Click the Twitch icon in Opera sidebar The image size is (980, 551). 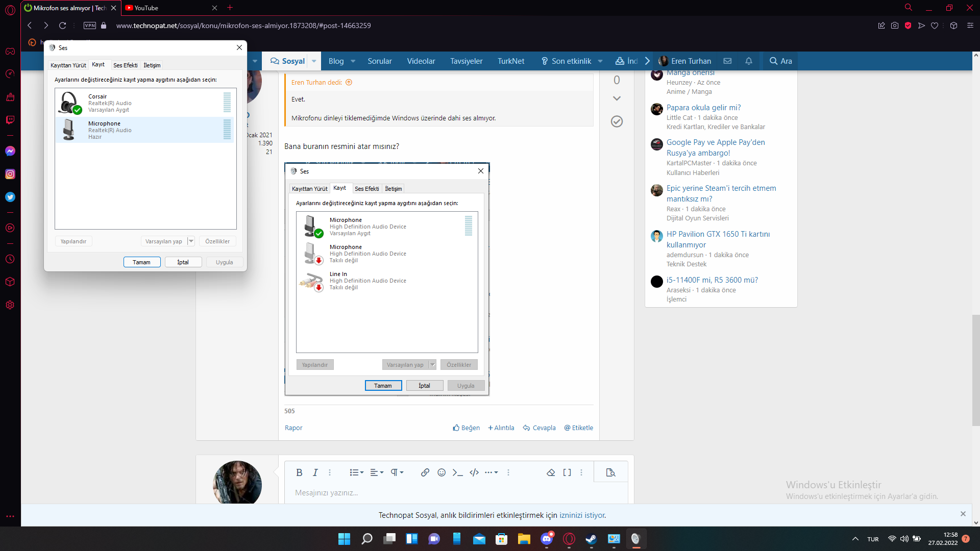click(10, 120)
